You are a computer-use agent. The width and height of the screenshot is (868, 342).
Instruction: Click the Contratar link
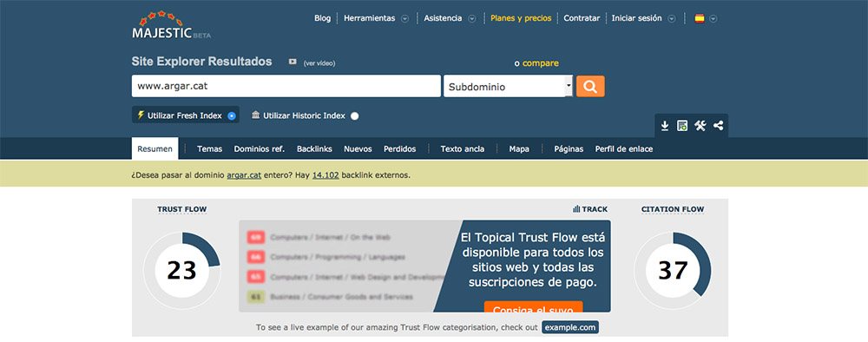point(582,18)
